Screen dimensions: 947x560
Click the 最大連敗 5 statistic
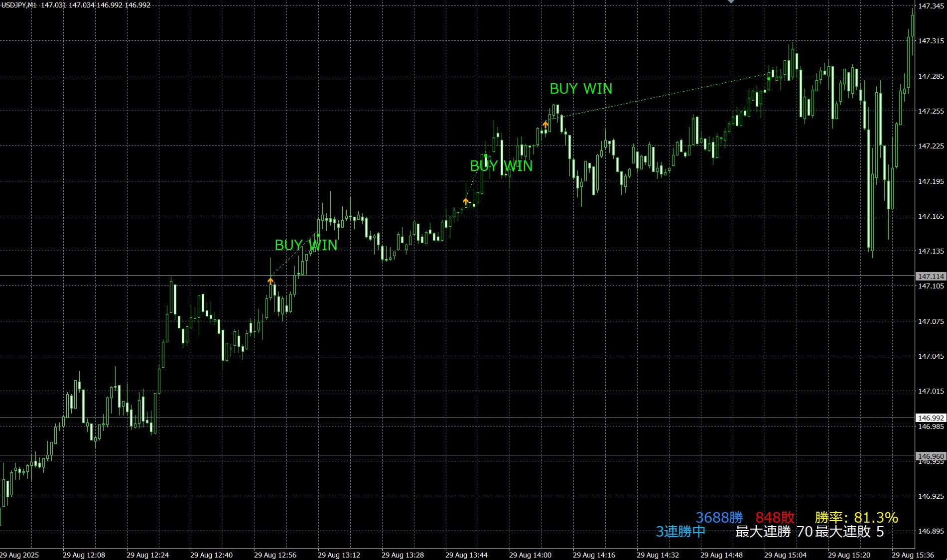point(850,532)
